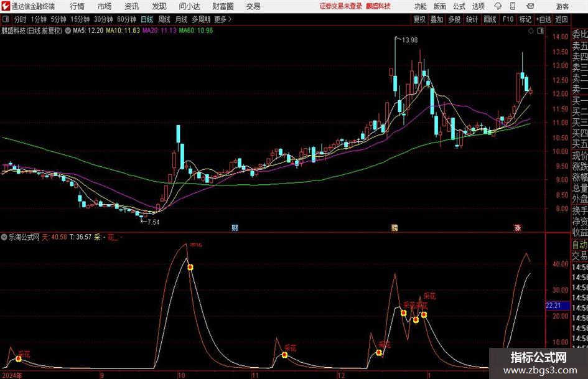Click the 返回 back button
588x379 pixels.
(561, 19)
